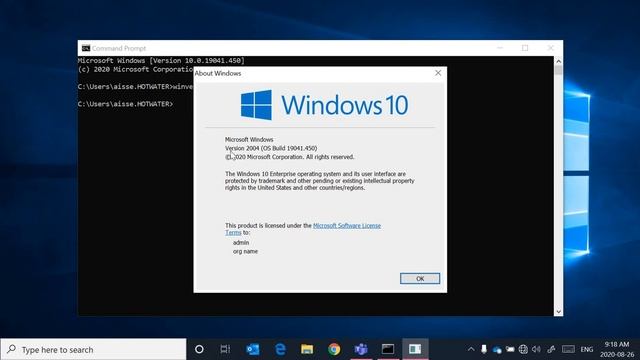
Task: Open File Explorer from the taskbar
Action: 307,349
